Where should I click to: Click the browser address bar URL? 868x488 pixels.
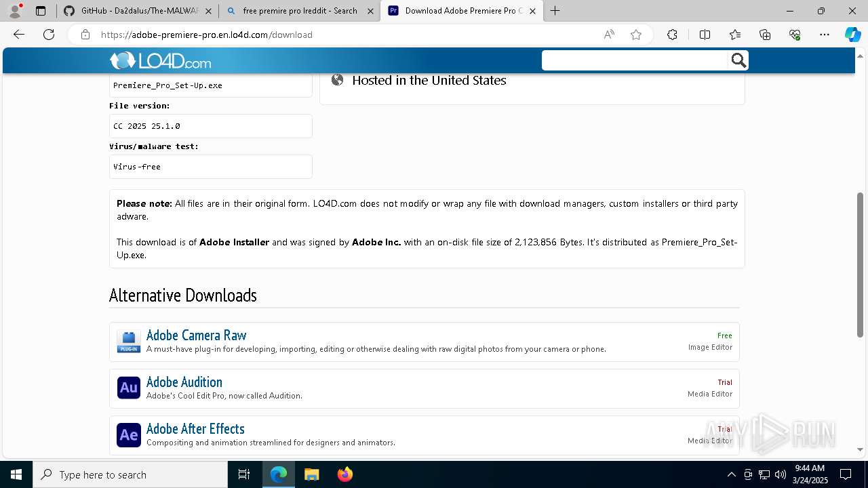point(207,35)
